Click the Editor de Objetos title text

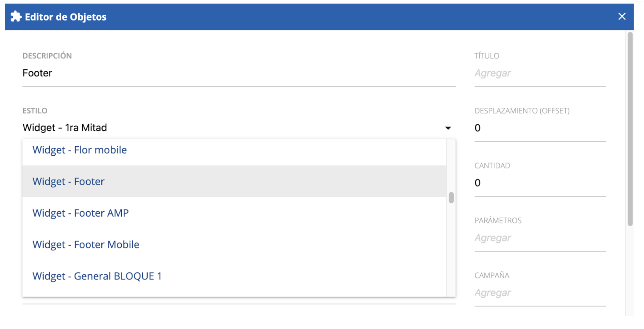point(66,17)
